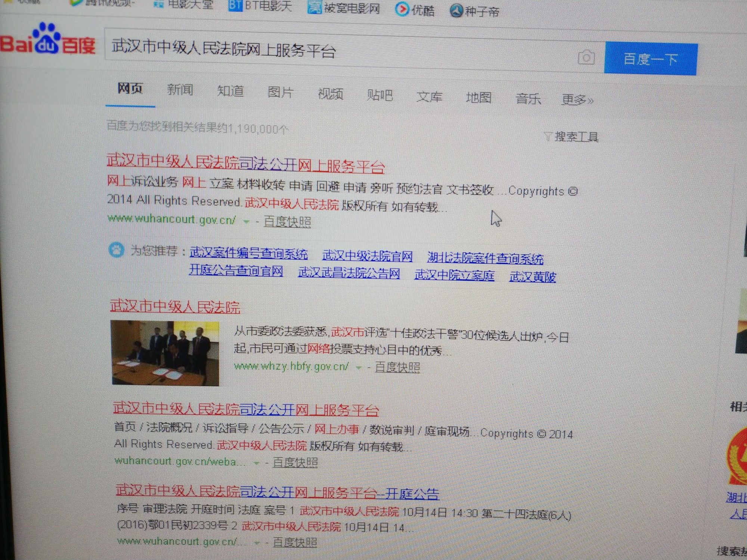The height and width of the screenshot is (560, 747).
Task: Open 武汉中级法院官网 suggestion
Action: pyautogui.click(x=368, y=256)
